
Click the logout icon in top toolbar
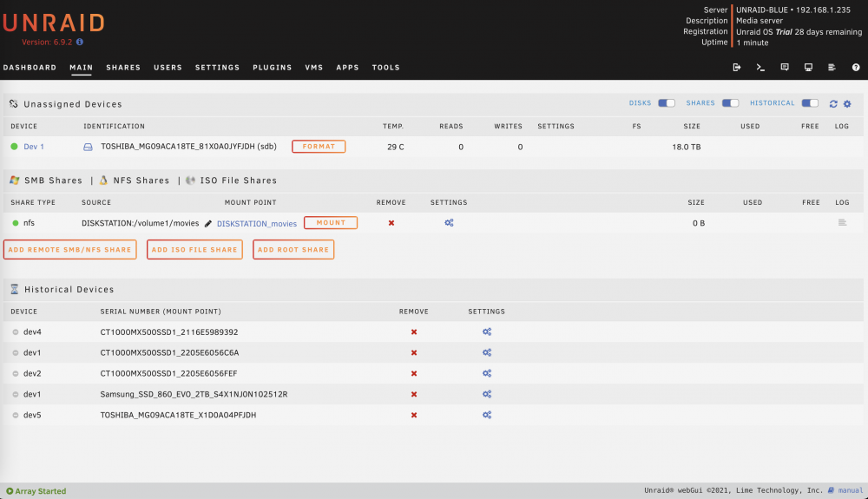(x=737, y=67)
